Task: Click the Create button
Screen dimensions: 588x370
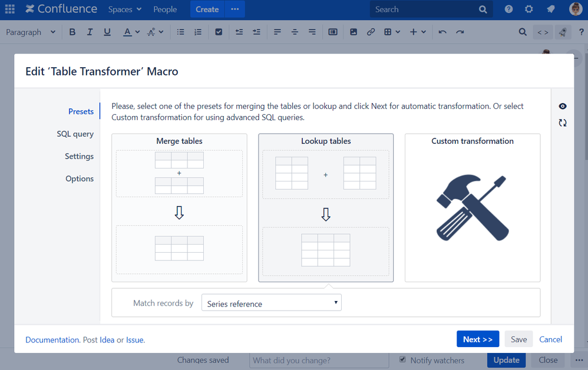Action: click(x=207, y=9)
